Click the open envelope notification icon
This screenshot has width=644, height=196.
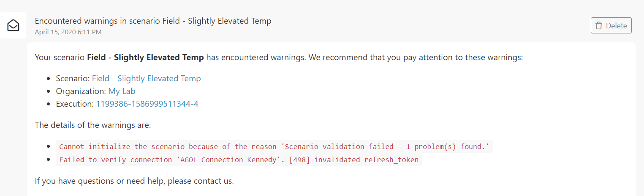(x=13, y=25)
